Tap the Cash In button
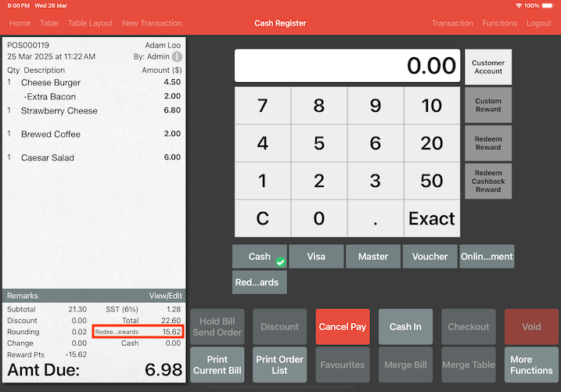This screenshot has width=561, height=392. tap(406, 326)
